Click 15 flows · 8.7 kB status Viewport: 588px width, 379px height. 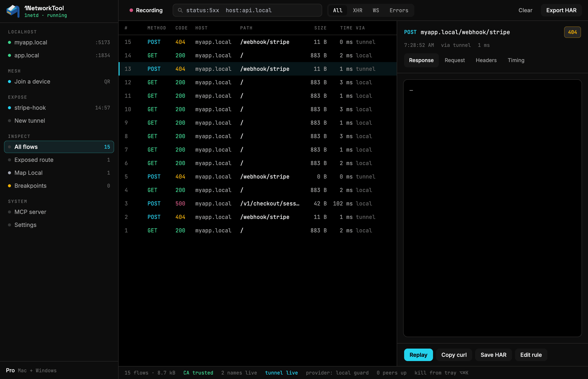pos(150,373)
